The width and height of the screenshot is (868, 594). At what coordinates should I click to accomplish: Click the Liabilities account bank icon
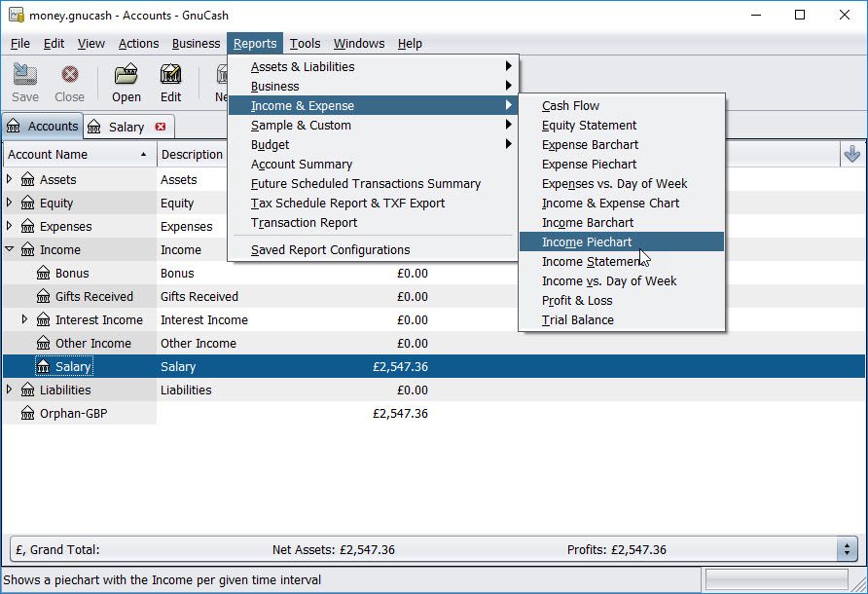coord(31,390)
